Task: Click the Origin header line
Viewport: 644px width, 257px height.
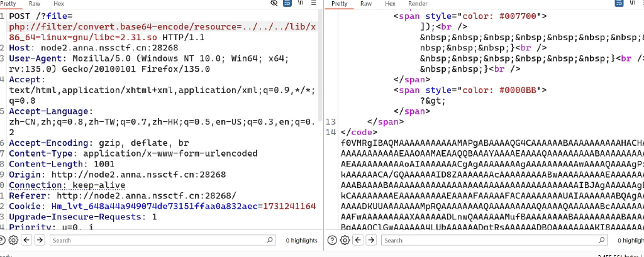Action: click(118, 175)
